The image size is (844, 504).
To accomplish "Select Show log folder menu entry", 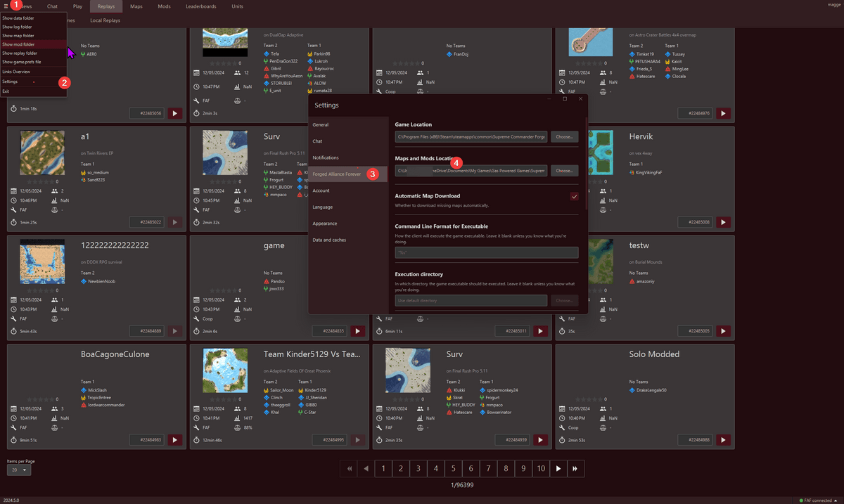I will point(34,27).
